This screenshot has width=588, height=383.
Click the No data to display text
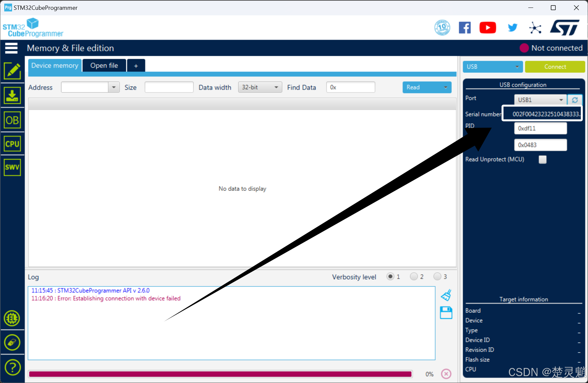[242, 189]
